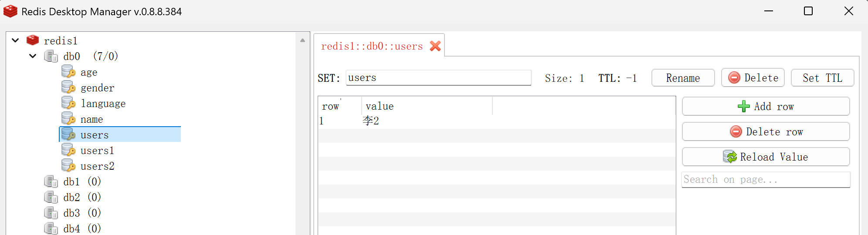Click the Add row button
Image resolution: width=868 pixels, height=235 pixels.
point(766,106)
